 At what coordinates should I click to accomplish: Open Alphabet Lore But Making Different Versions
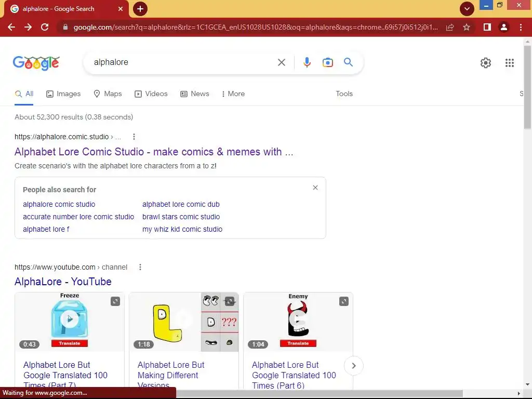170,375
